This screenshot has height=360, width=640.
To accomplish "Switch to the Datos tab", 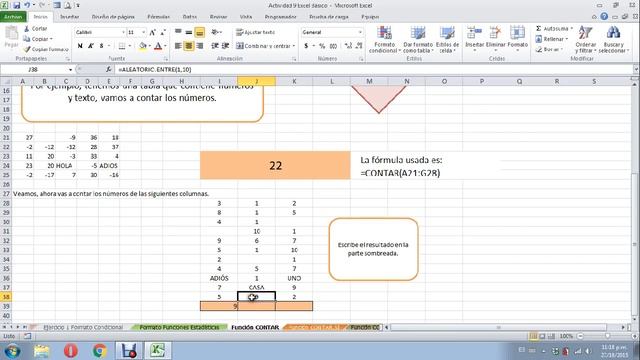I will 189,17.
